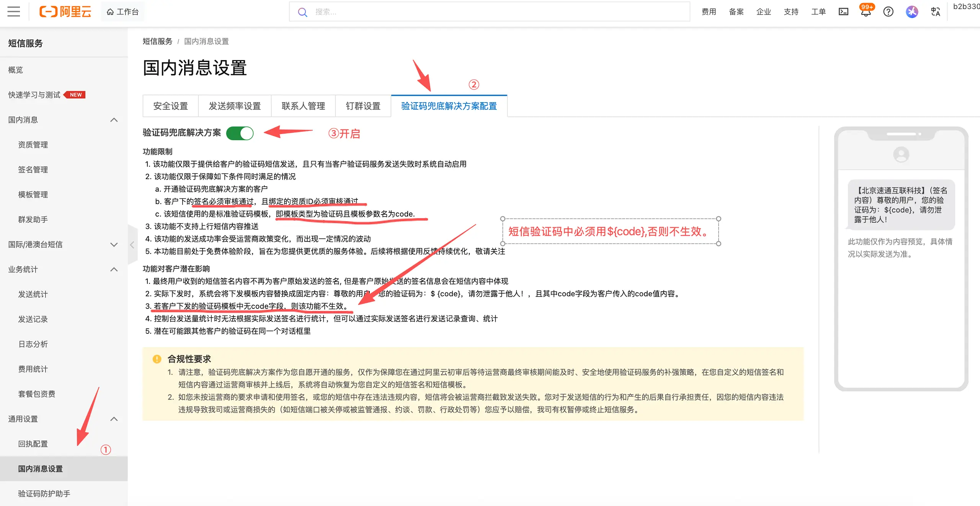Switch to the 安全设置 tab
980x506 pixels.
170,106
